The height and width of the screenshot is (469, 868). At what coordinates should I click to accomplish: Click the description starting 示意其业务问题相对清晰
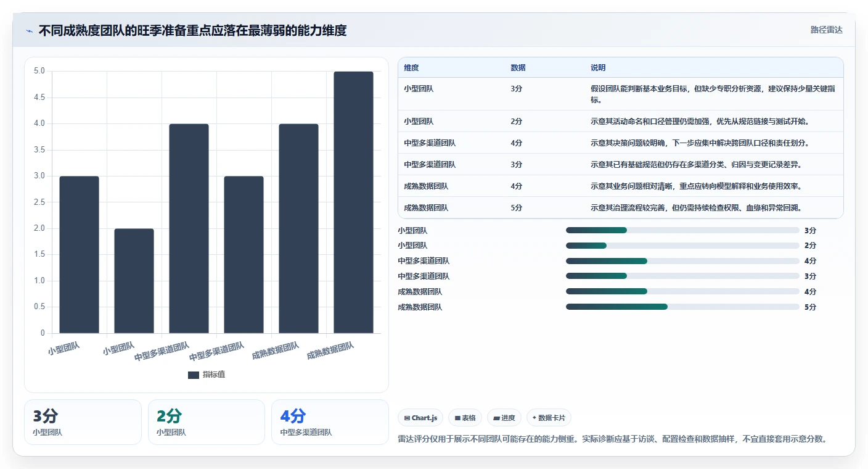coord(696,186)
